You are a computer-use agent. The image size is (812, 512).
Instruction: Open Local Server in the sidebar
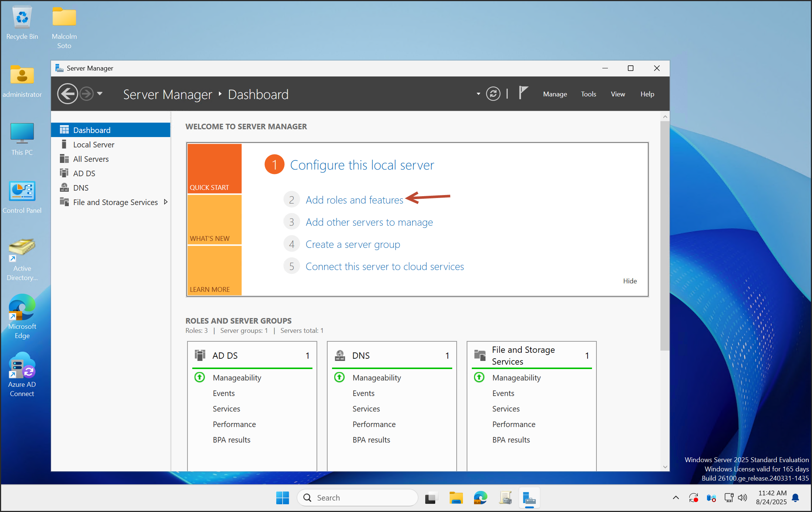[94, 144]
